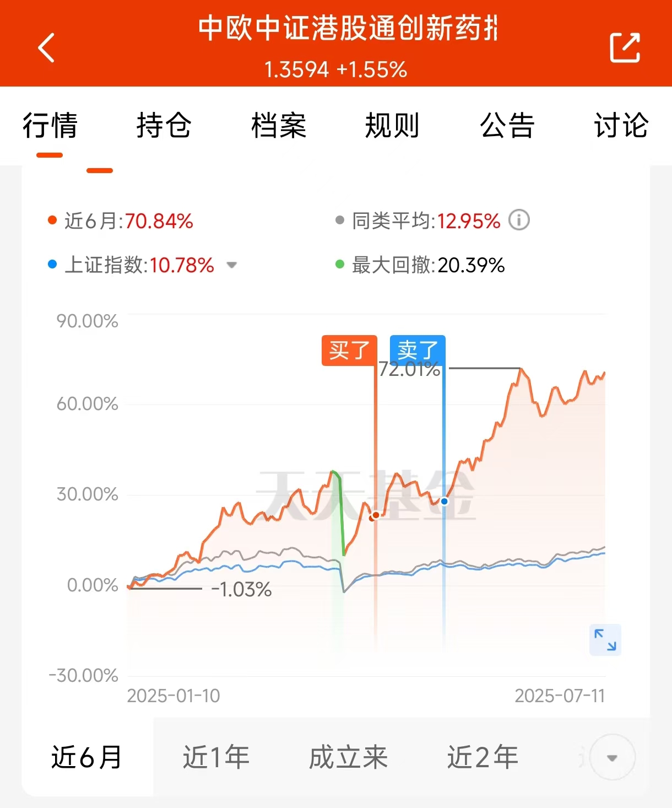Screen dimensions: 672x808
Task: Click the blue sell point dot on chart
Action: 444,501
